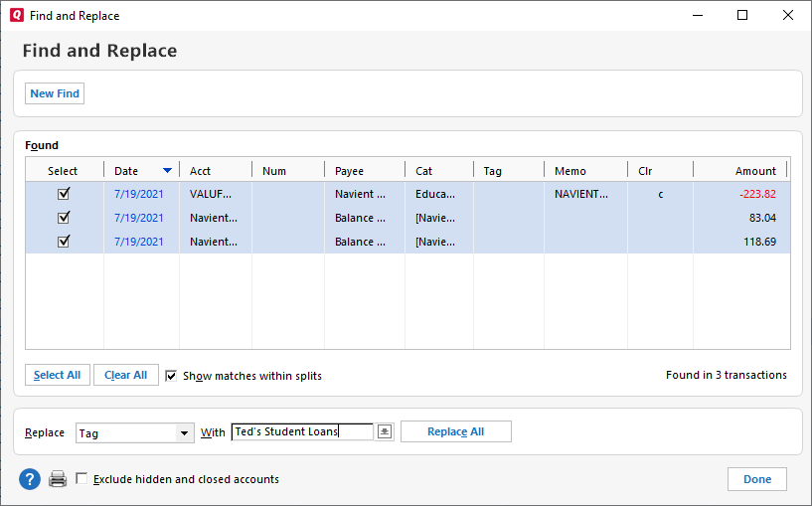Image resolution: width=812 pixels, height=506 pixels.
Task: Toggle Show matches within splits
Action: pyautogui.click(x=171, y=376)
